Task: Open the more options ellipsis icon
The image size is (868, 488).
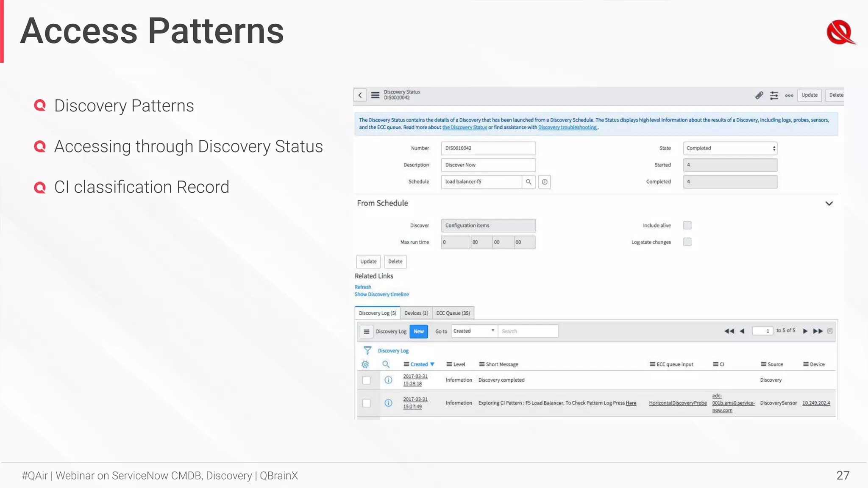Action: tap(789, 95)
